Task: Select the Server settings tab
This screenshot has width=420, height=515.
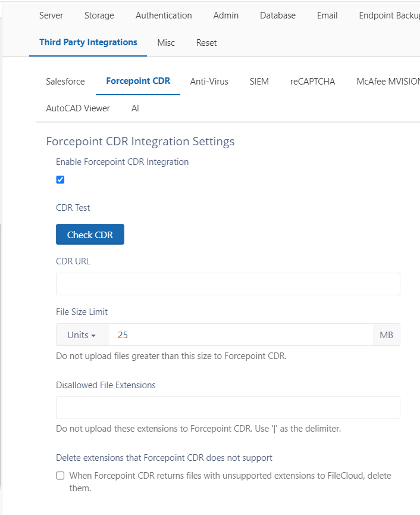Action: (x=51, y=15)
